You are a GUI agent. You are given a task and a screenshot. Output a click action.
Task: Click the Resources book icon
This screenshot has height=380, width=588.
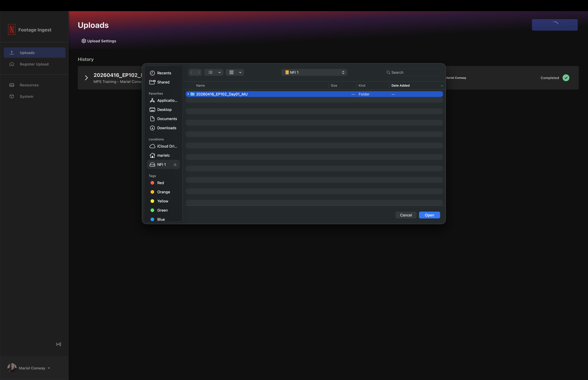tap(12, 85)
